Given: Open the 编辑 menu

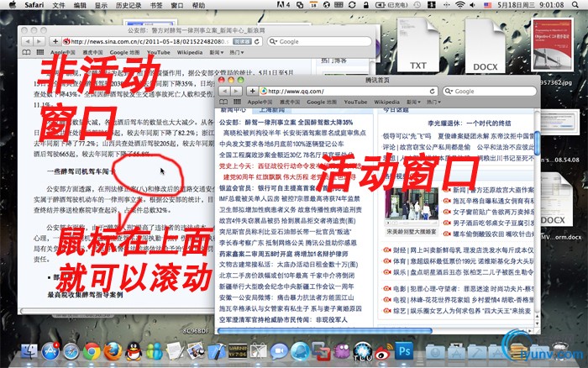Looking at the screenshot, I should (80, 5).
